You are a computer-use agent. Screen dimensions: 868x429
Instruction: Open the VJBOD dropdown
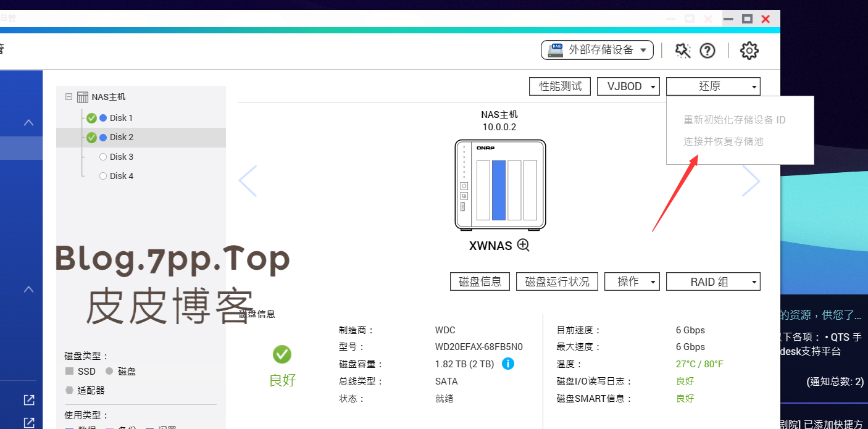[628, 86]
